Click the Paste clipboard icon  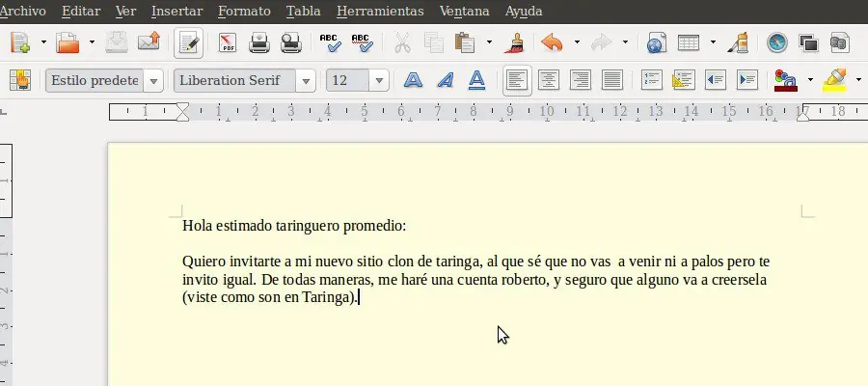(x=465, y=42)
